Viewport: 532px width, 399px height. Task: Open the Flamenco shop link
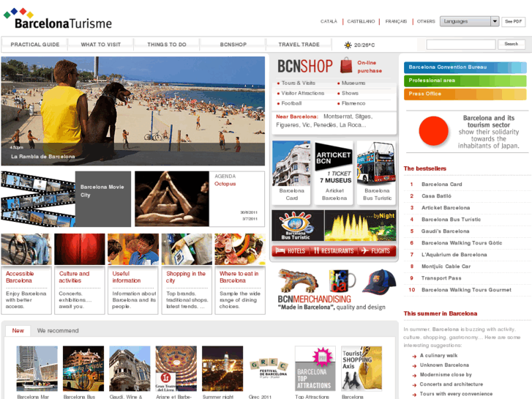point(353,103)
